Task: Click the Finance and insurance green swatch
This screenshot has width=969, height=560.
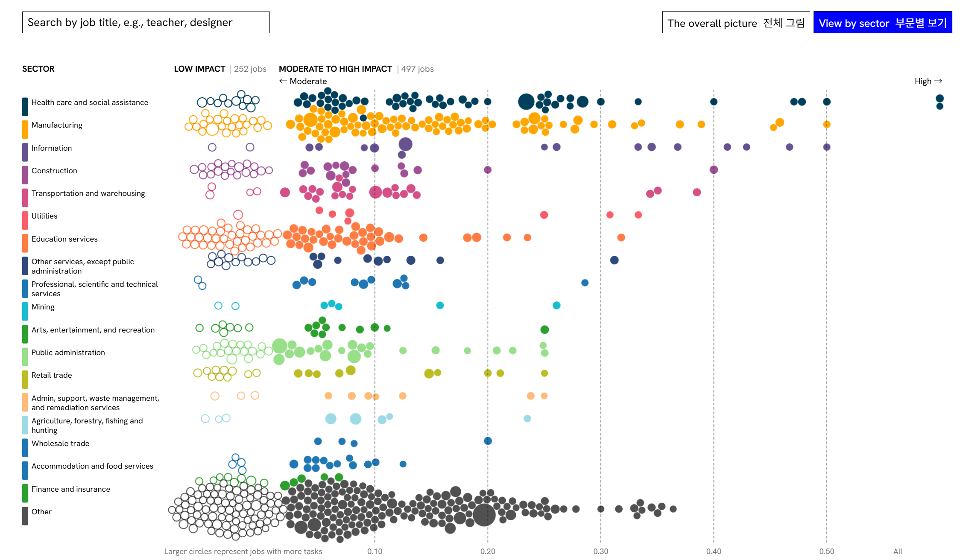Action: coord(25,493)
